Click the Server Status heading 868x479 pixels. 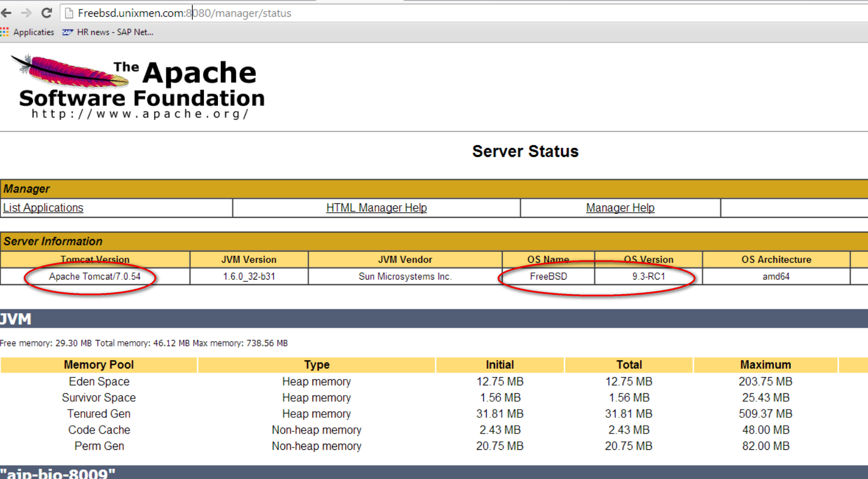525,151
